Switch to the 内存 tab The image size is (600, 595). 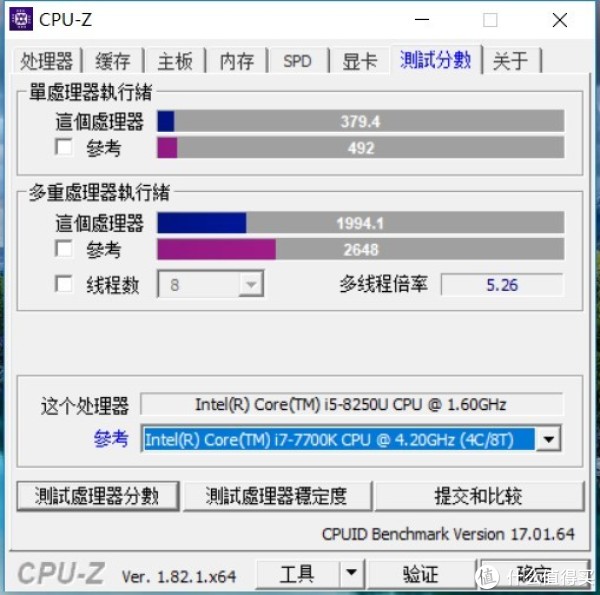pos(236,60)
